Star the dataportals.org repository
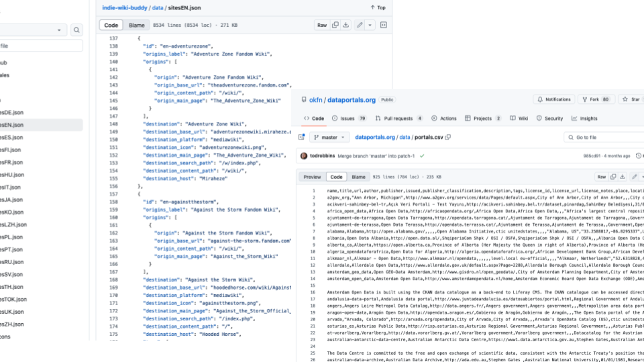This screenshot has height=362, width=644. click(x=631, y=99)
